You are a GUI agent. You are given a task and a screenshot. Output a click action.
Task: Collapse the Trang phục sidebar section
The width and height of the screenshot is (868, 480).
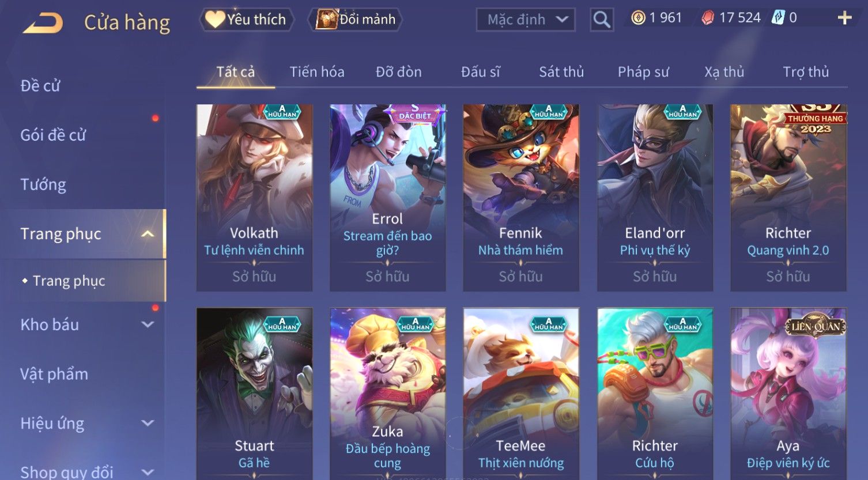(x=148, y=234)
